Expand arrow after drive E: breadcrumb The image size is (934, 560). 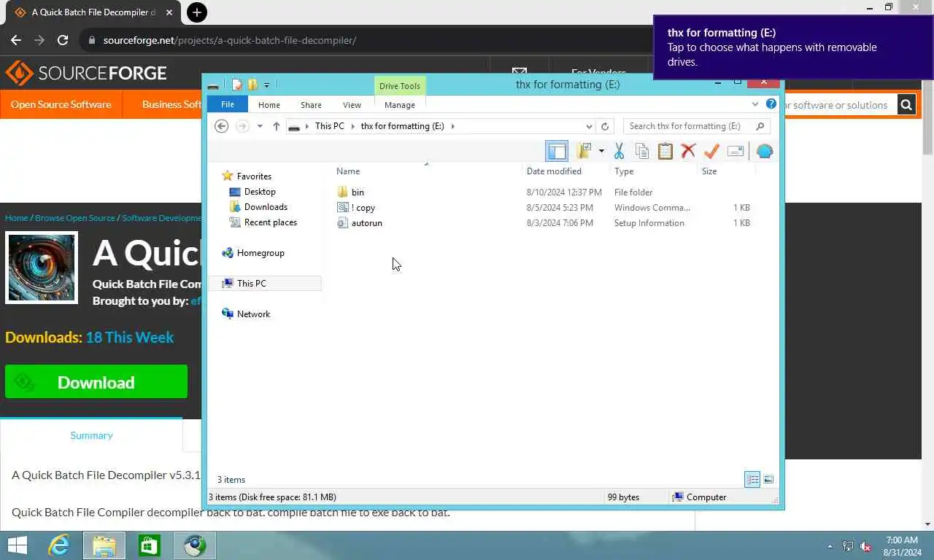(452, 126)
